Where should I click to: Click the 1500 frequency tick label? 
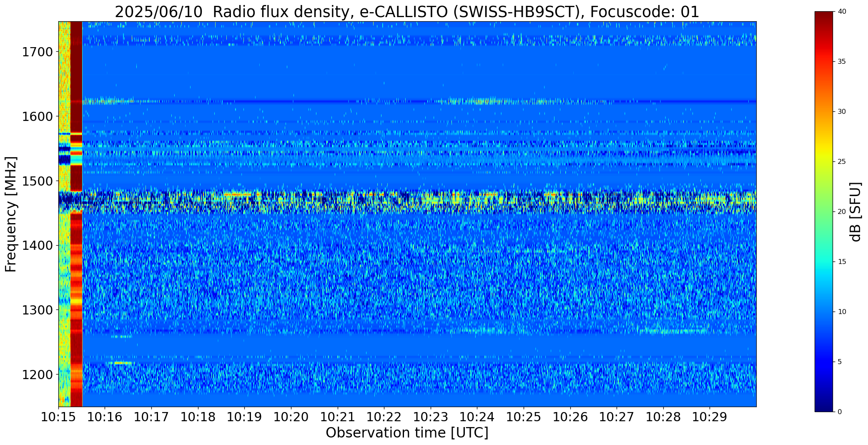[37, 181]
